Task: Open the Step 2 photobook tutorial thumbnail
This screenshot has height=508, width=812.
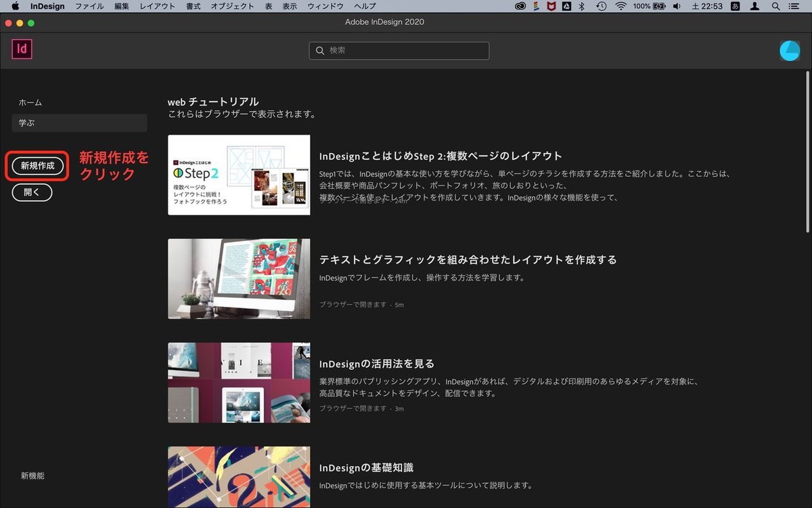Action: pyautogui.click(x=239, y=175)
